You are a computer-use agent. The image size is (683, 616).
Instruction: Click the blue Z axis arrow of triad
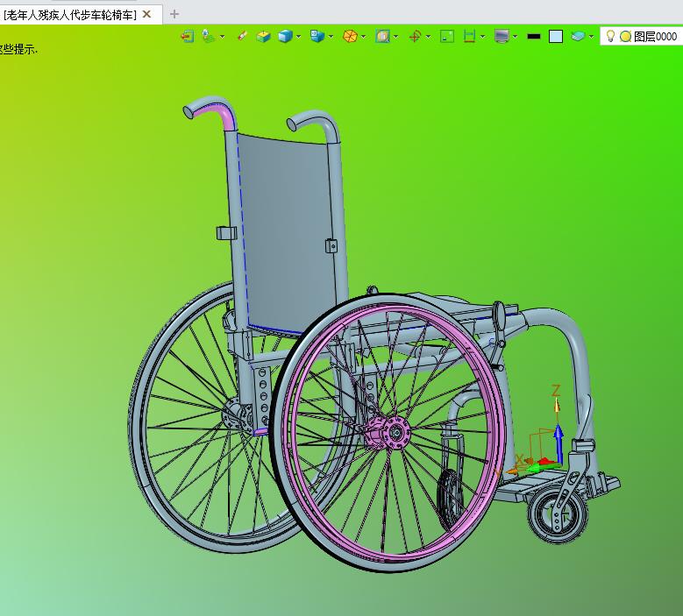558,443
